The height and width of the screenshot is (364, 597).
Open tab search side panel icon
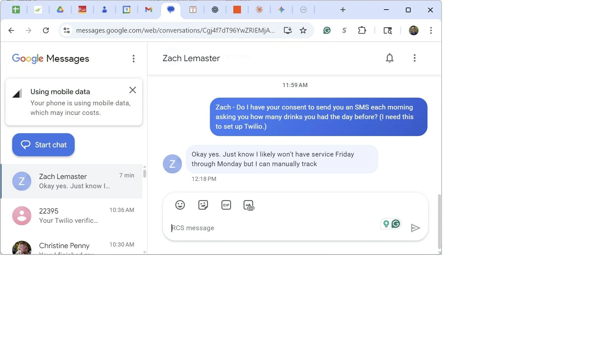click(x=388, y=30)
